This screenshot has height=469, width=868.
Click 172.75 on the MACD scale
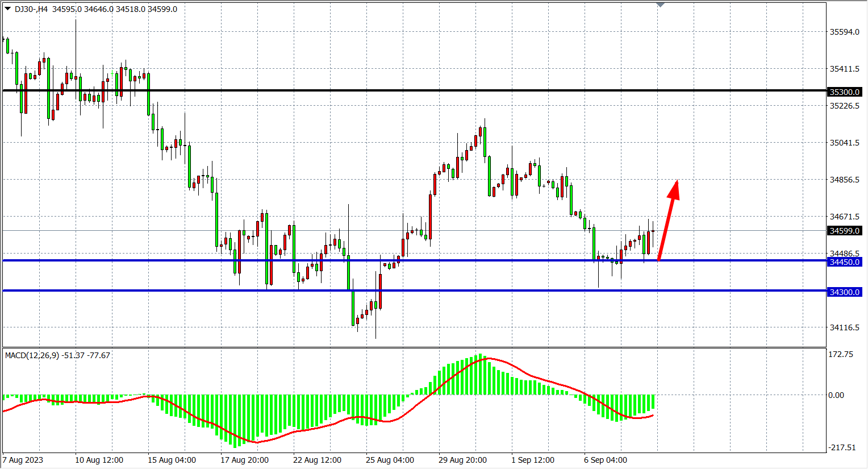tap(841, 354)
